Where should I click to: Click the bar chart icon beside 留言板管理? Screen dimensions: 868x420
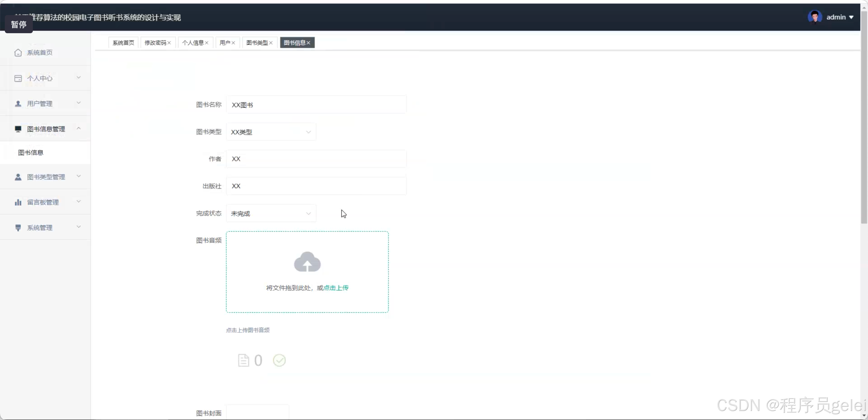(18, 202)
